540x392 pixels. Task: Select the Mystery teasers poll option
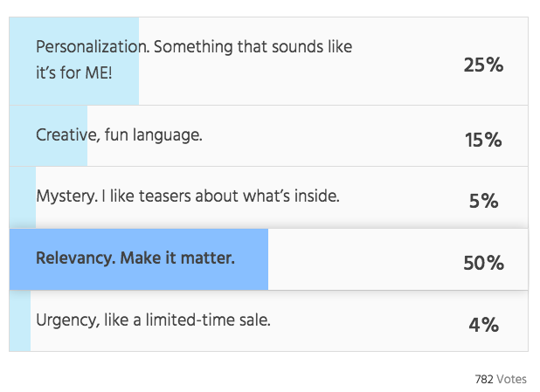pos(268,197)
